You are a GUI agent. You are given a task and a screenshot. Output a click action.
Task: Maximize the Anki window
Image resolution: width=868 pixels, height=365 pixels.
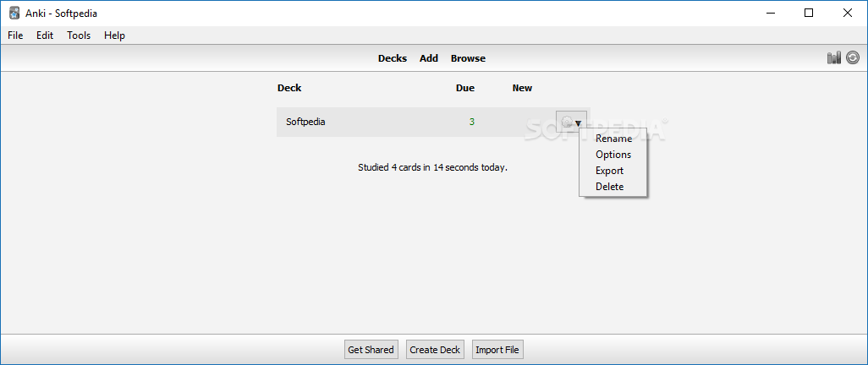pyautogui.click(x=809, y=14)
